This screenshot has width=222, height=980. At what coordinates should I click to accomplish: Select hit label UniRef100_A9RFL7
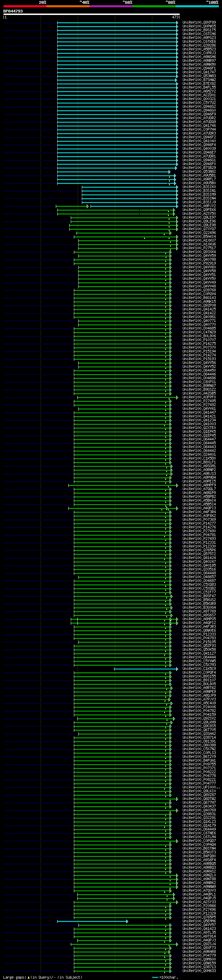[x=199, y=179]
